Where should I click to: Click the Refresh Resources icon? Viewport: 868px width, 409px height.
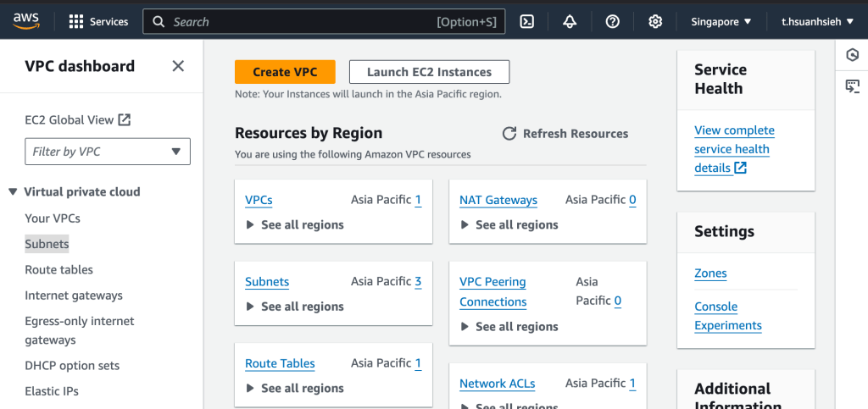(509, 134)
